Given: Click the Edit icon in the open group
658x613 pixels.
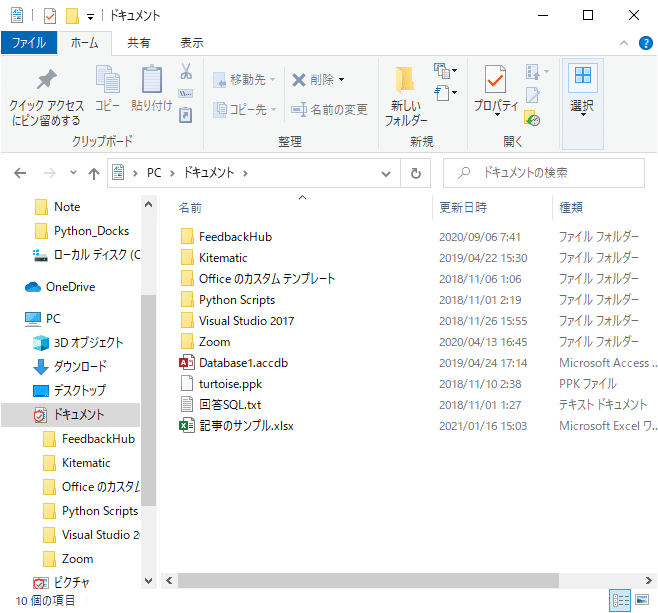Looking at the screenshot, I should (533, 94).
